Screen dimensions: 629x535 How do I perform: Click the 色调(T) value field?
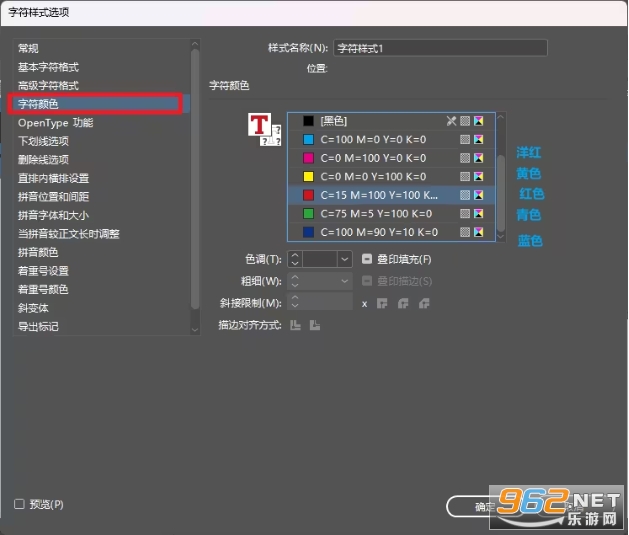pos(320,259)
